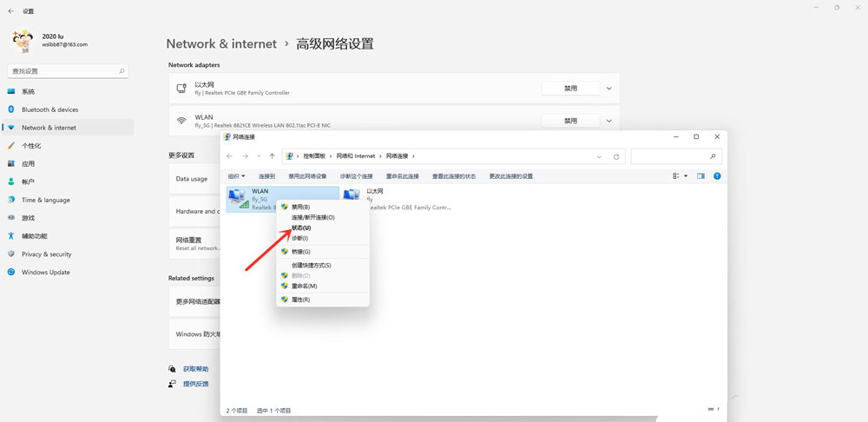Image resolution: width=868 pixels, height=422 pixels.
Task: Open 辅助功能 settings page
Action: [x=68, y=236]
